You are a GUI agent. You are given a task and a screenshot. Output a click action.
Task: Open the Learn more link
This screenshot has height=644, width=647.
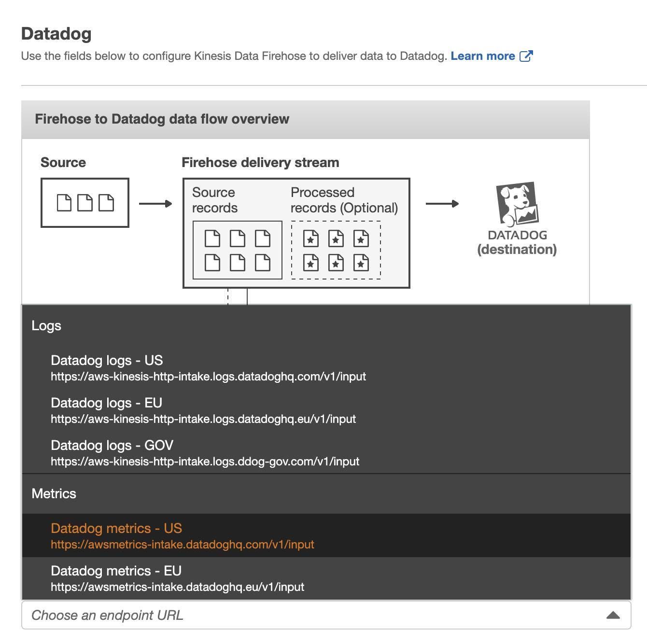482,56
